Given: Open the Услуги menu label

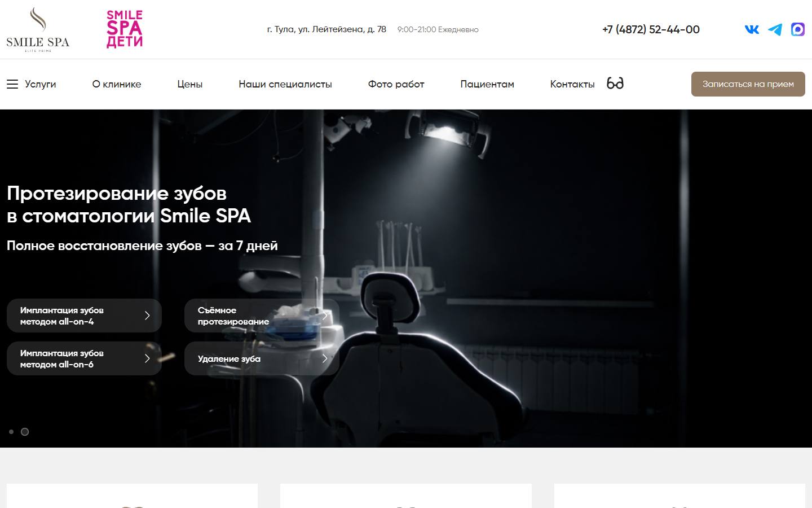Looking at the screenshot, I should [41, 84].
